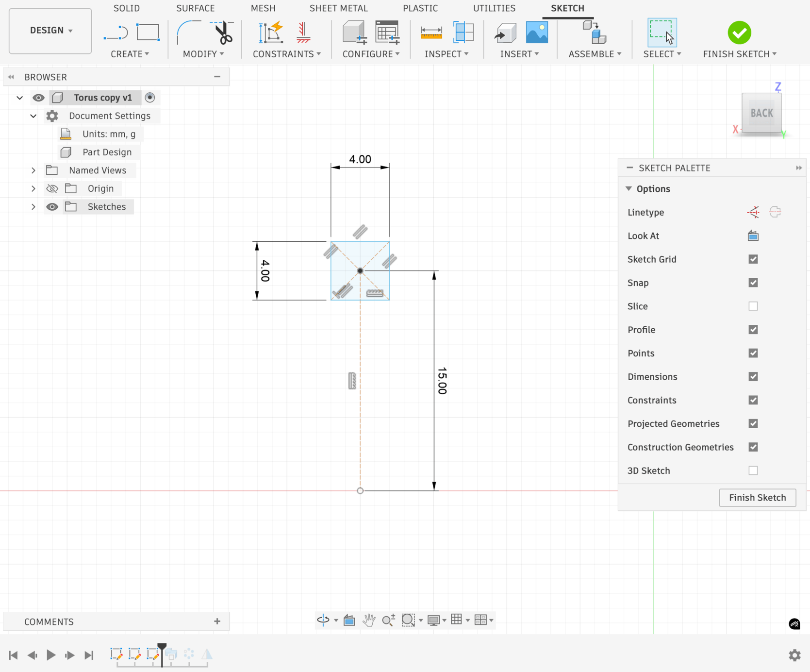Enable the 3D Sketch checkbox
810x672 pixels.
tap(753, 470)
